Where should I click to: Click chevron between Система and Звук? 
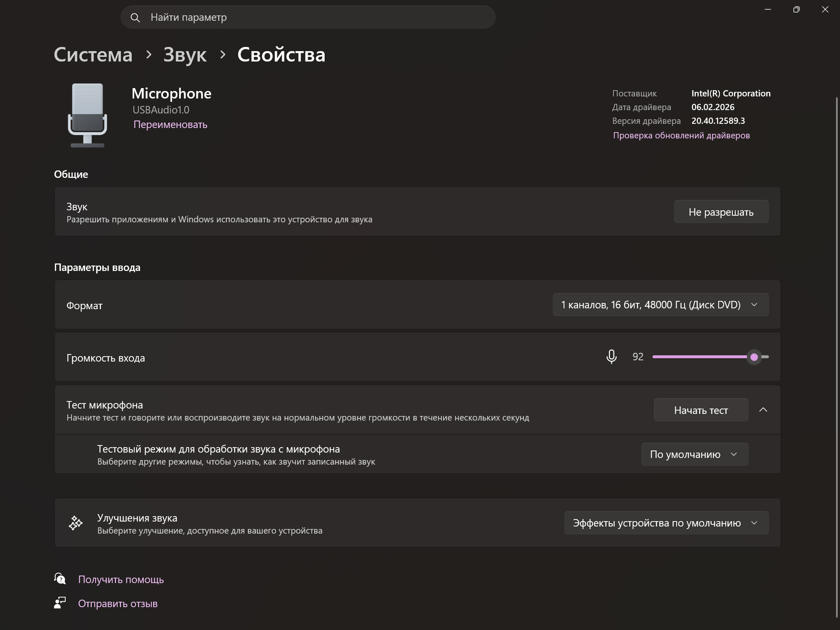click(148, 54)
